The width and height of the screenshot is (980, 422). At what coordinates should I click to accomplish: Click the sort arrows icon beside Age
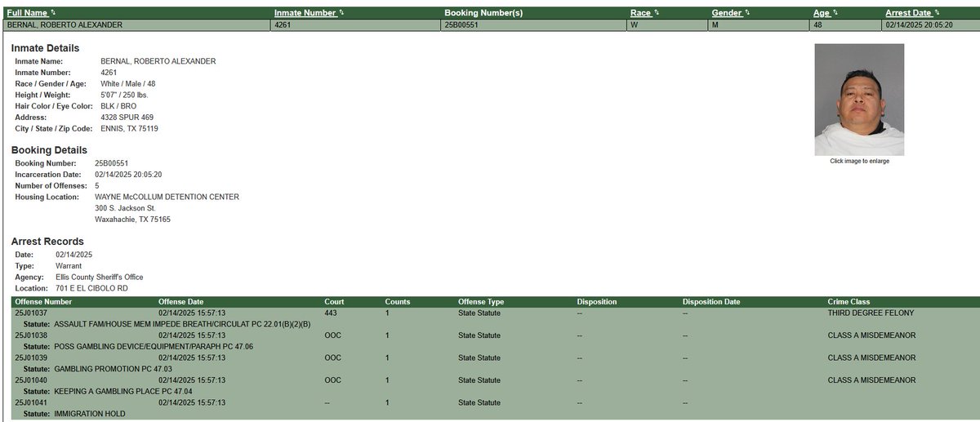(x=835, y=13)
